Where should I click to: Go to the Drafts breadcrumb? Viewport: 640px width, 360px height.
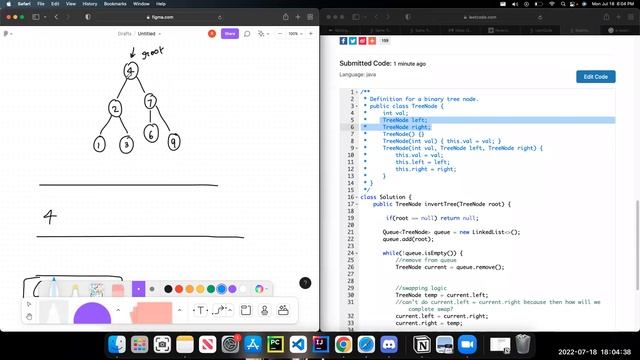(124, 33)
